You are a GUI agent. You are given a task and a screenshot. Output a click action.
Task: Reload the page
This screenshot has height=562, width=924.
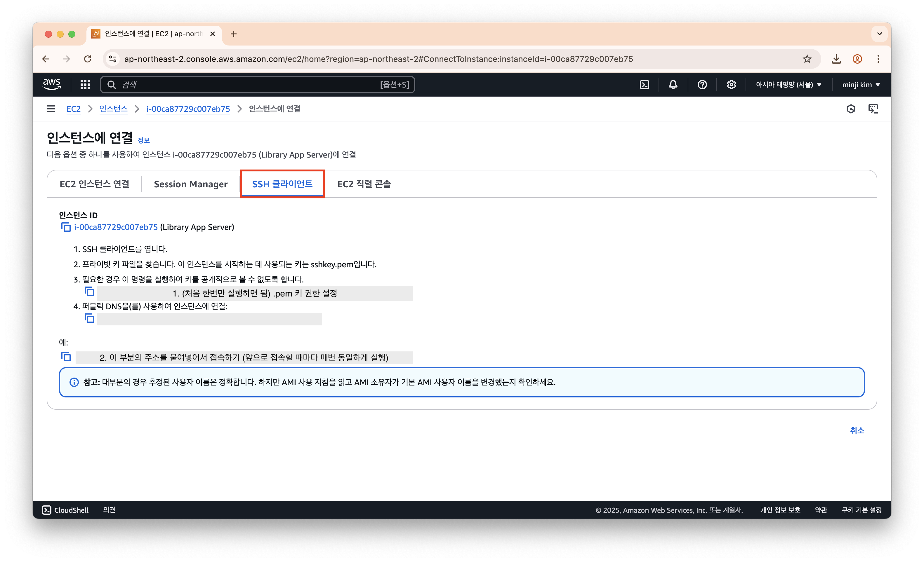click(x=88, y=59)
